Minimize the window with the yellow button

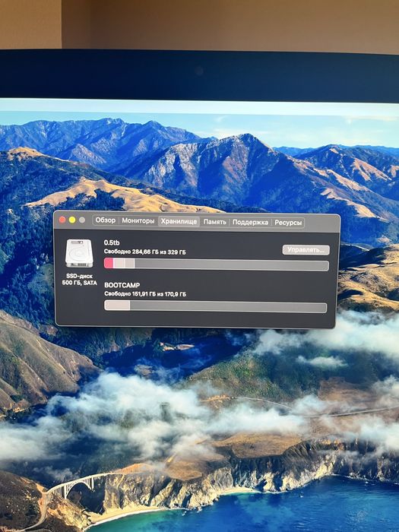coord(72,220)
